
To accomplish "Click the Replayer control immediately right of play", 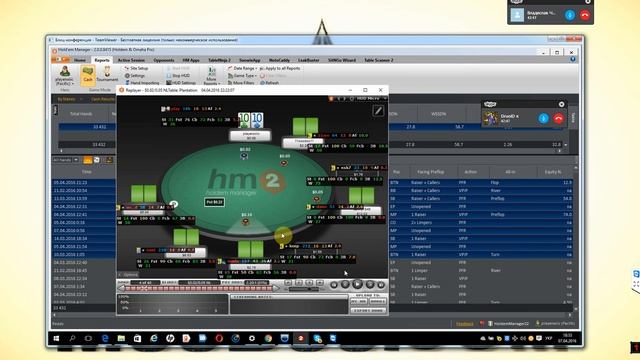I will pyautogui.click(x=369, y=284).
